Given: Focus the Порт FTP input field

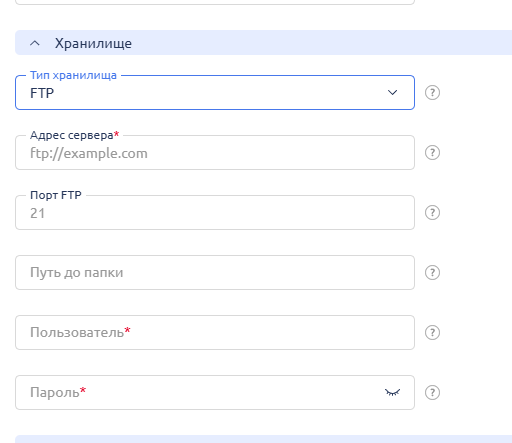Looking at the screenshot, I should (x=215, y=213).
